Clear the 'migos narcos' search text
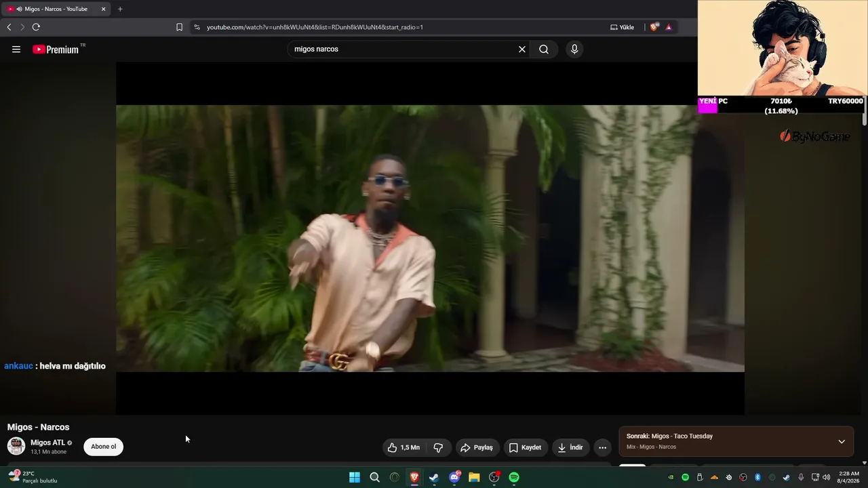Screen dimensions: 868x488 pyautogui.click(x=522, y=49)
